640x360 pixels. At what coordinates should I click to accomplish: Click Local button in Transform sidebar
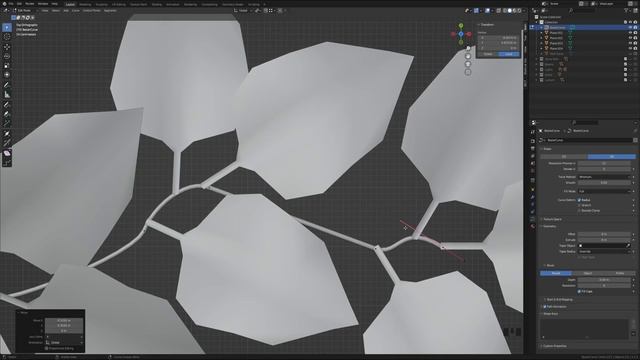point(509,54)
